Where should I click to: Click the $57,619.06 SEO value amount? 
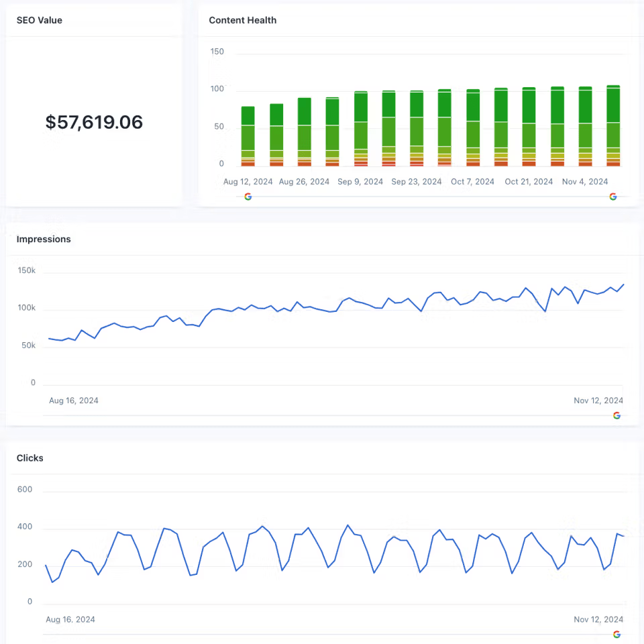[x=94, y=122]
